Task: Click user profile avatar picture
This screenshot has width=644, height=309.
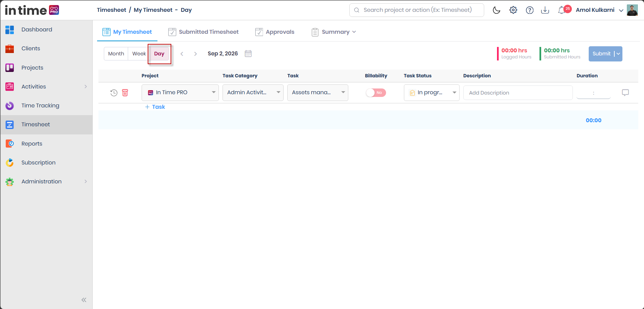Action: 632,10
